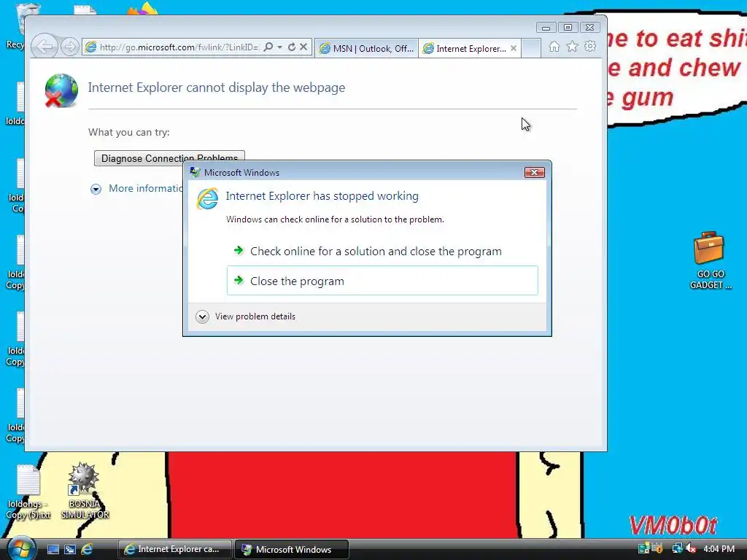The width and height of the screenshot is (747, 560).
Task: Minimize the Internet Explorer window
Action: point(546,28)
